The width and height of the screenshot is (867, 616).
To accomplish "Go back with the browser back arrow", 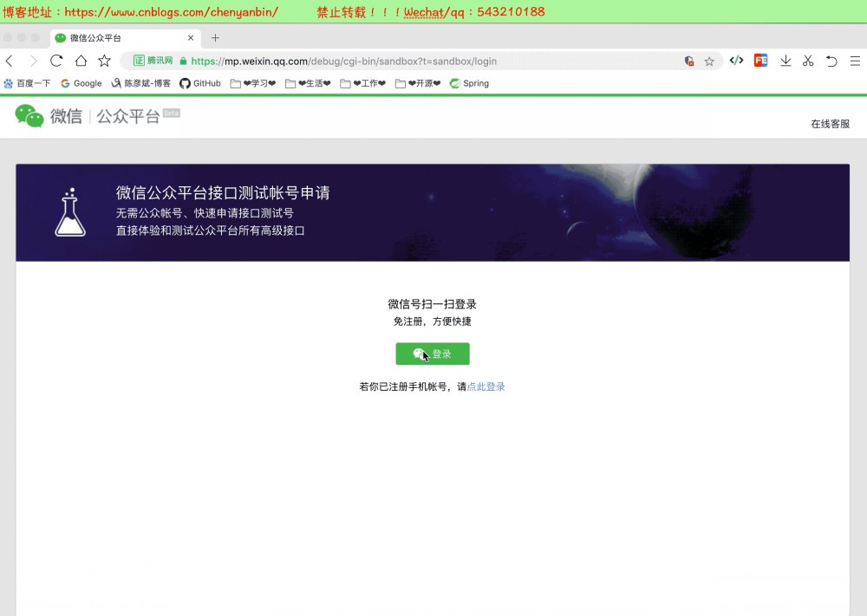I will tap(10, 61).
